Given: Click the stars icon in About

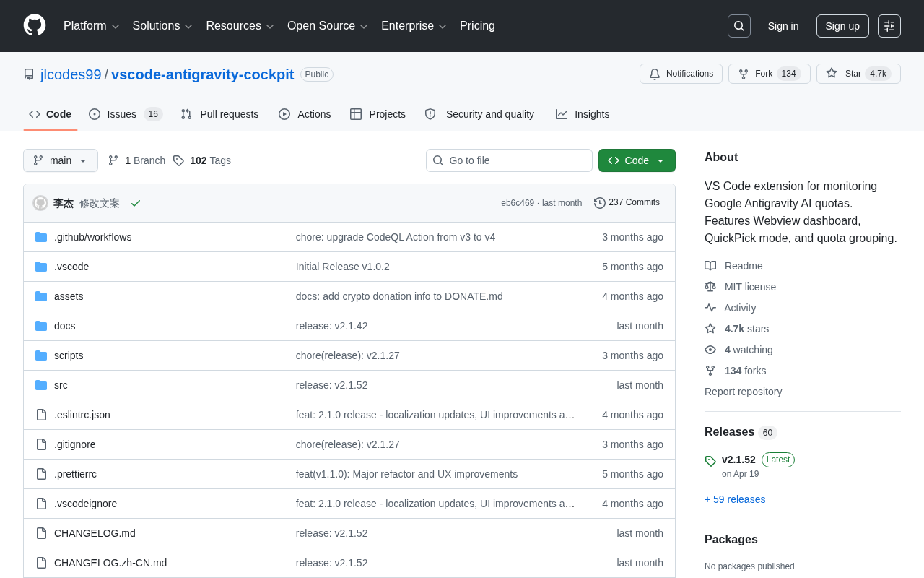Looking at the screenshot, I should [710, 329].
